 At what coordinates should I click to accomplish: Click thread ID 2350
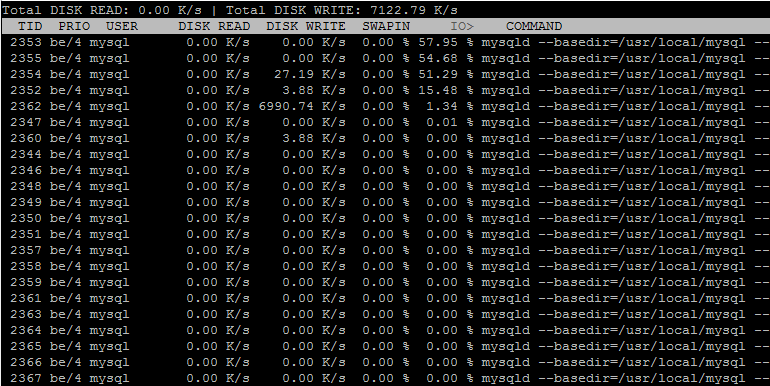click(x=26, y=219)
